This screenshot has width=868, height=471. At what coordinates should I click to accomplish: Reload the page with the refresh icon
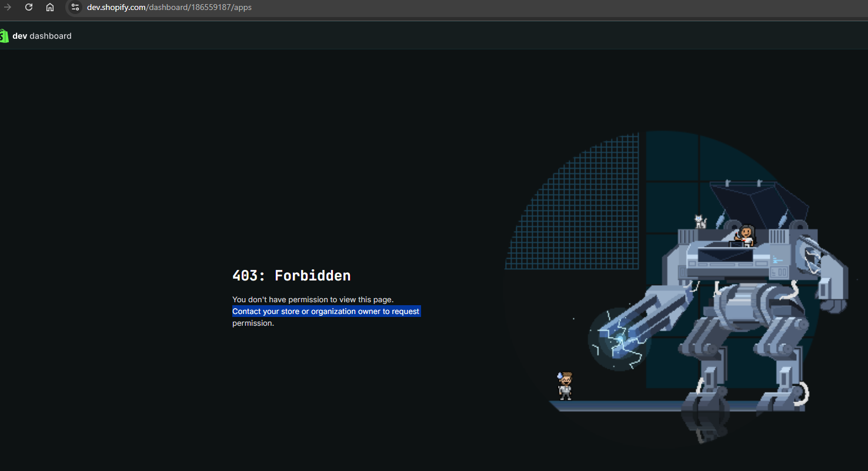point(29,8)
